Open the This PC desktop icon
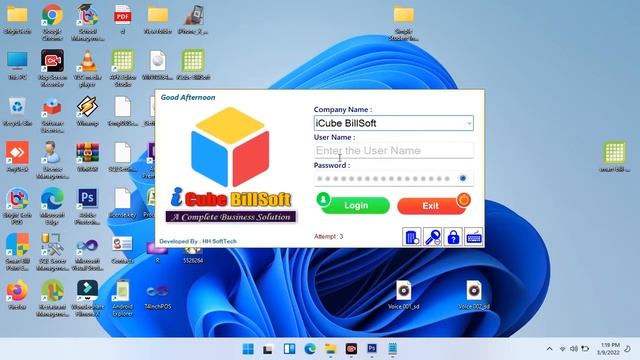This screenshot has width=640, height=360. 17,65
